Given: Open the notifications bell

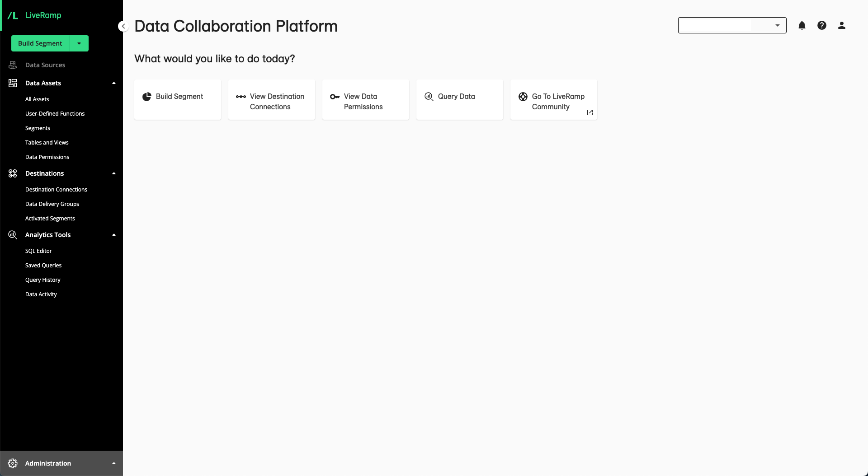Looking at the screenshot, I should coord(802,26).
